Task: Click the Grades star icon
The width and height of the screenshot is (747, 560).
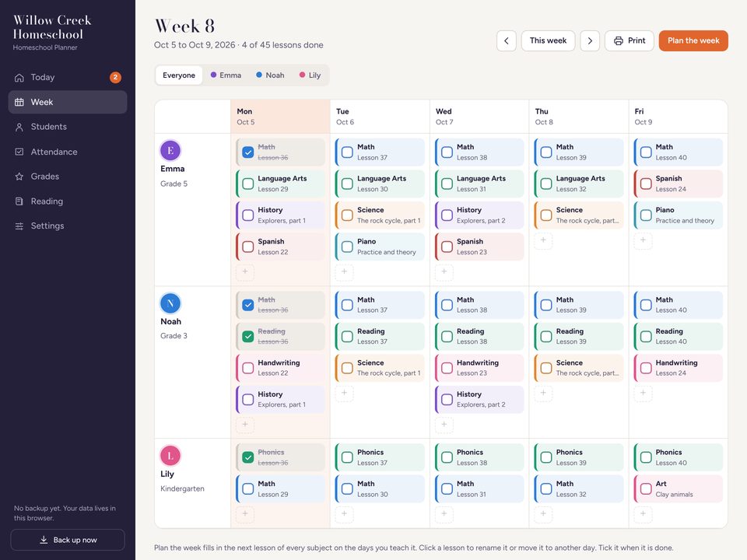Action: point(19,177)
